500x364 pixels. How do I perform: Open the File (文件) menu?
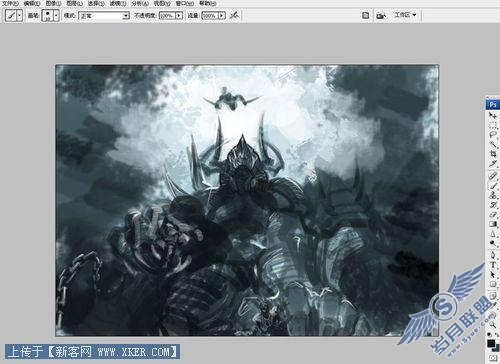[10, 3]
